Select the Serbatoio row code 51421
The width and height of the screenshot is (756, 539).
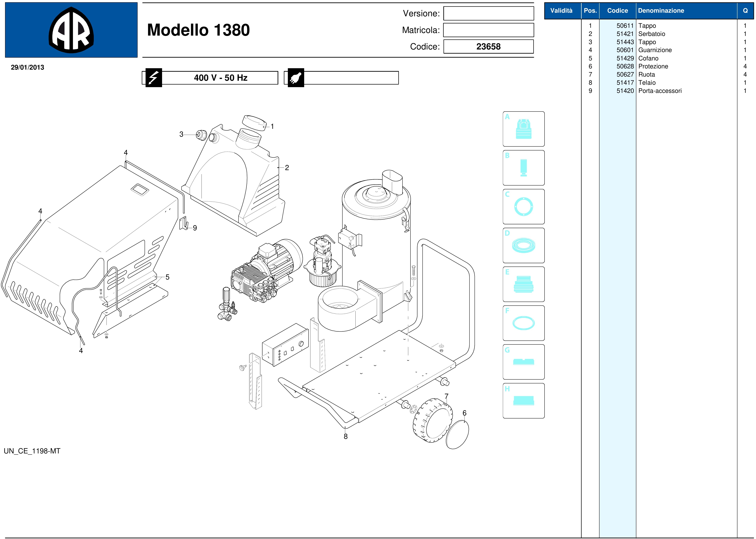[x=625, y=34]
